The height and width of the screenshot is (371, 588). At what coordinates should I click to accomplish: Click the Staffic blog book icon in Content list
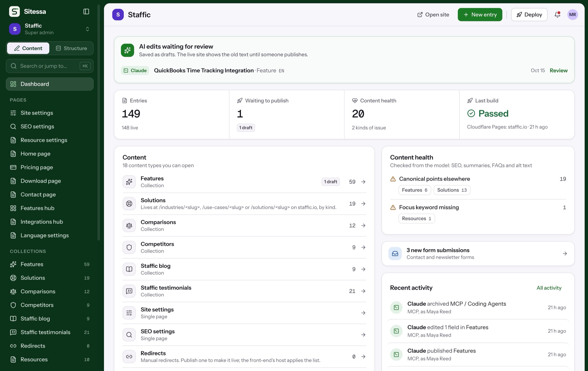tap(129, 269)
